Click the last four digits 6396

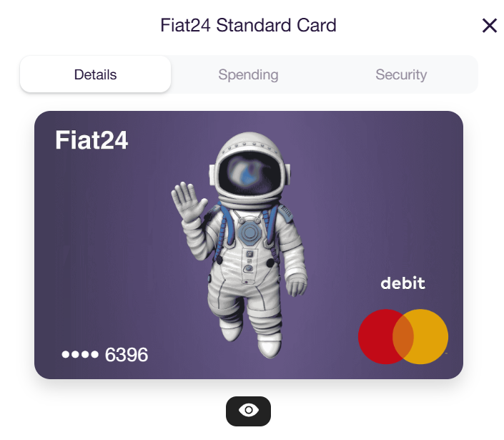[x=127, y=355]
